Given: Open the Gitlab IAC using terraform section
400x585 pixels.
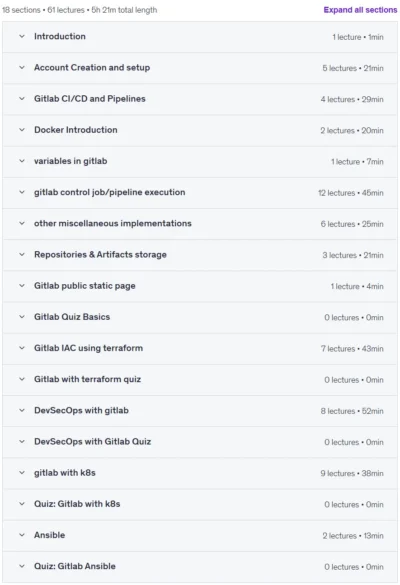Looking at the screenshot, I should [200, 348].
